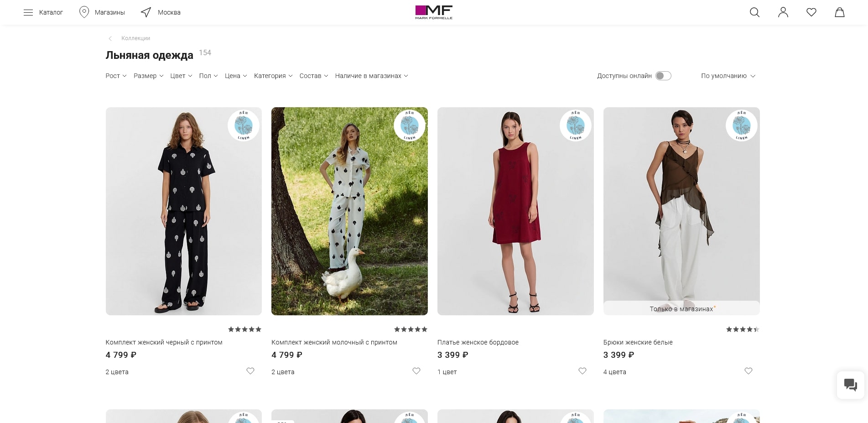Add black printed set to favorites

tap(250, 371)
